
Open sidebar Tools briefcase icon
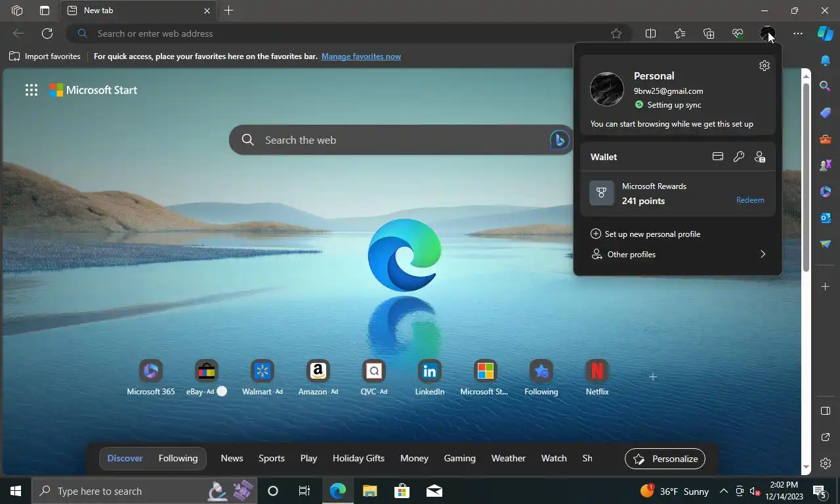pyautogui.click(x=826, y=139)
